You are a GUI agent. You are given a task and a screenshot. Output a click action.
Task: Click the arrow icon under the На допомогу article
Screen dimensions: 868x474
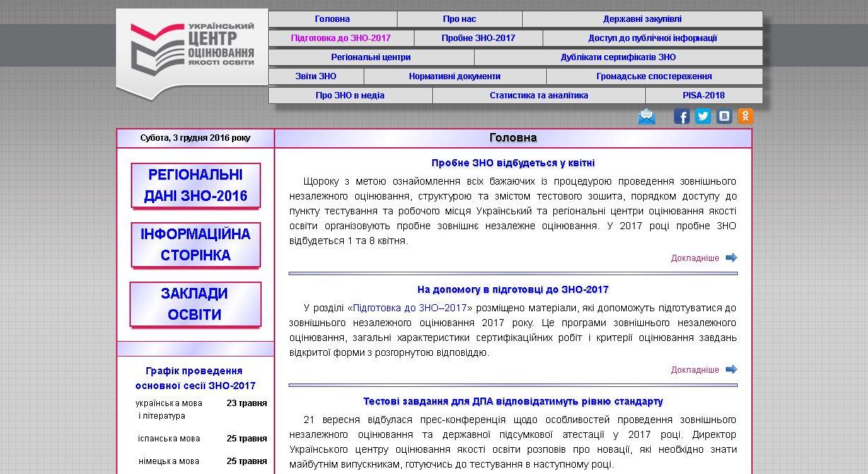point(731,369)
